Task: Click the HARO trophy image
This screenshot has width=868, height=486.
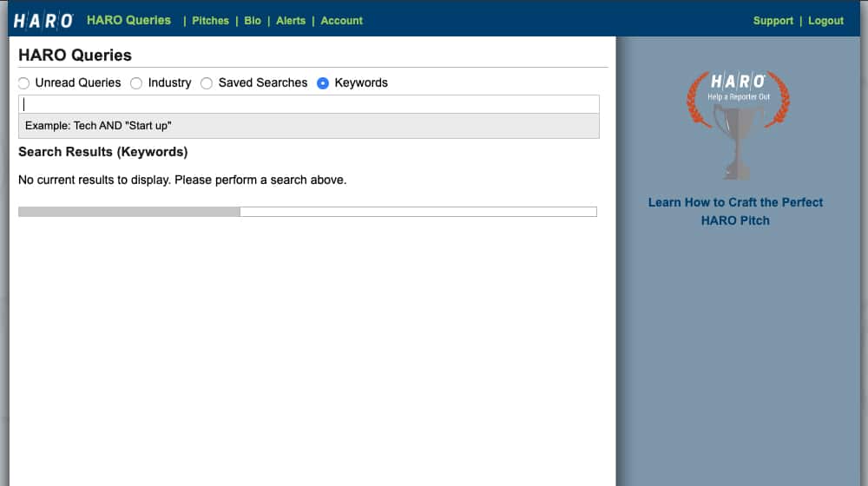Action: tap(739, 125)
